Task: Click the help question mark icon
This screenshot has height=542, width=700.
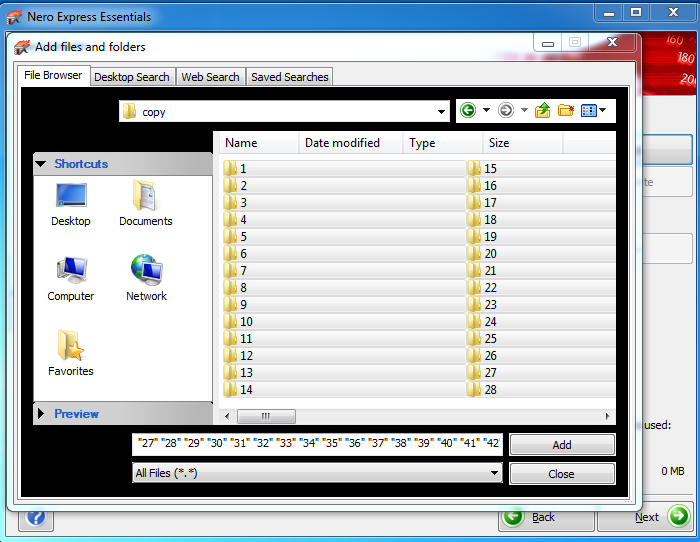Action: click(x=36, y=518)
